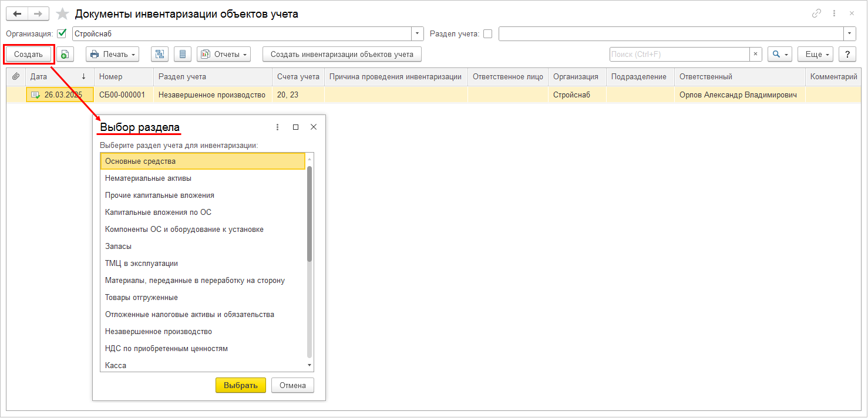Open the document structure icon in toolbar
Image resolution: width=868 pixels, height=418 pixels.
tap(160, 54)
